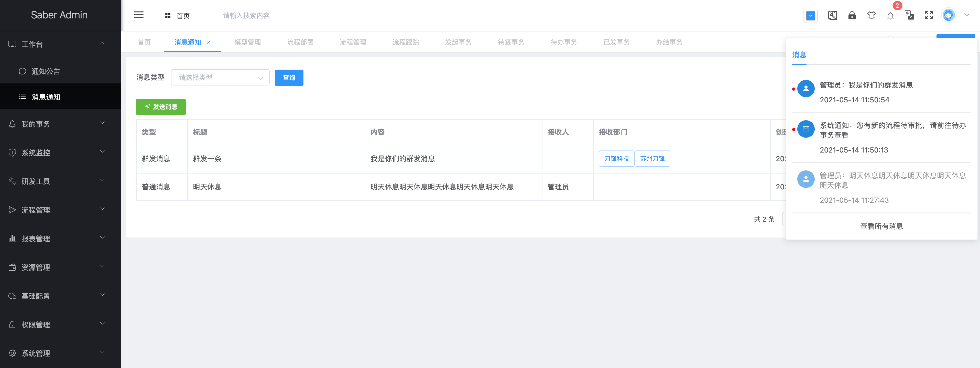The image size is (980, 368).
Task: Click the 查询 search button
Action: (x=289, y=78)
